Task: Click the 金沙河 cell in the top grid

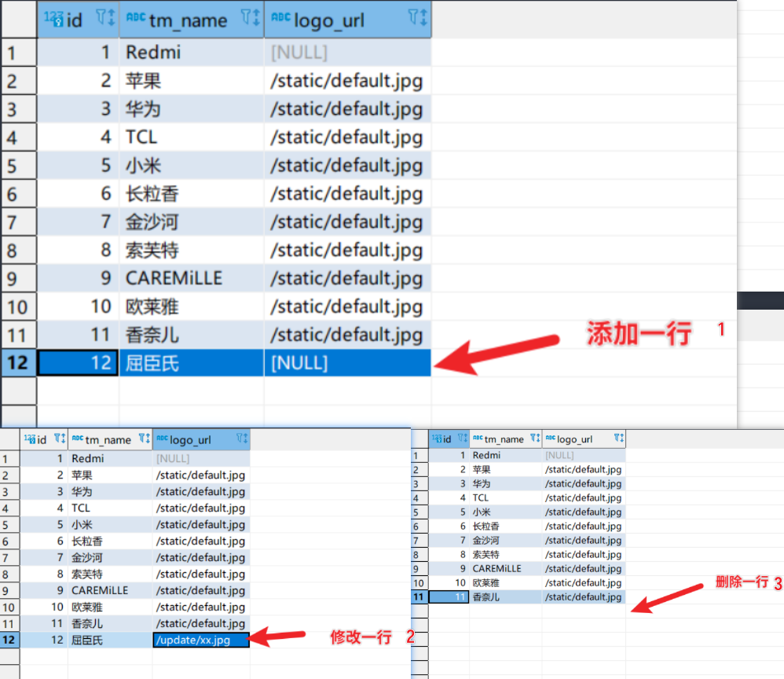Action: tap(192, 222)
